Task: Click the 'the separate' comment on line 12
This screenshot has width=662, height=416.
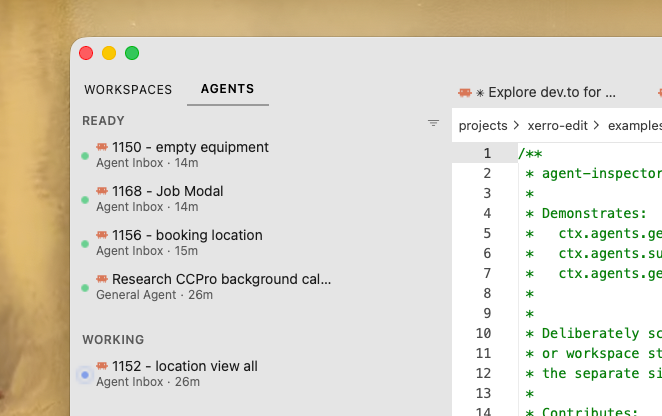Action: 590,373
